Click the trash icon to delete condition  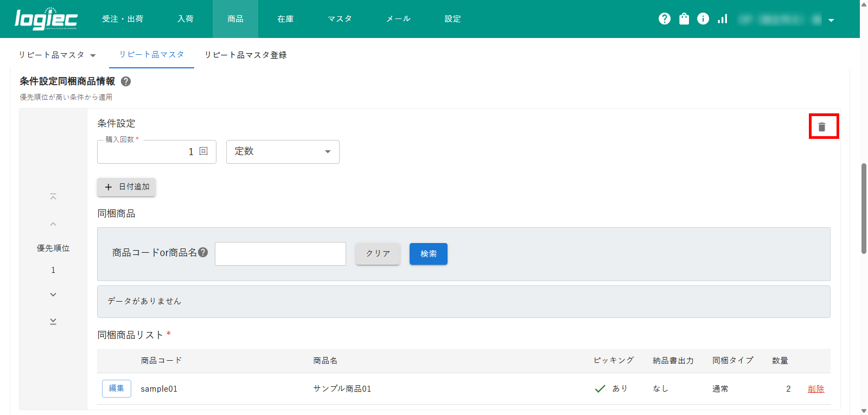click(x=822, y=126)
